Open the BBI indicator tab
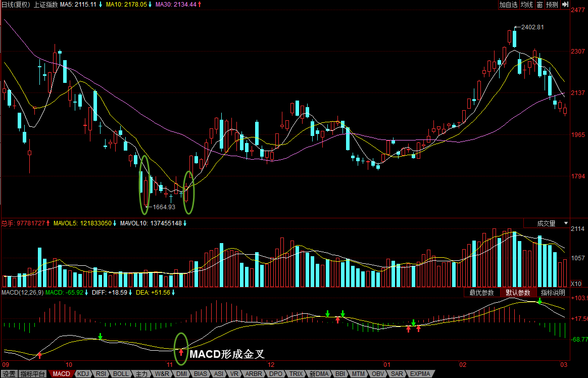Image resolution: width=588 pixels, height=378 pixels. [340, 374]
